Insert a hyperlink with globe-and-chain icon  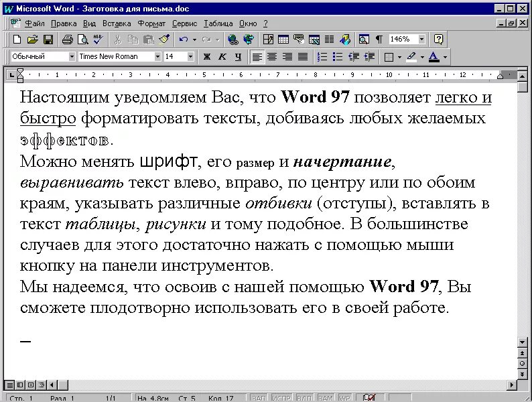coord(232,40)
